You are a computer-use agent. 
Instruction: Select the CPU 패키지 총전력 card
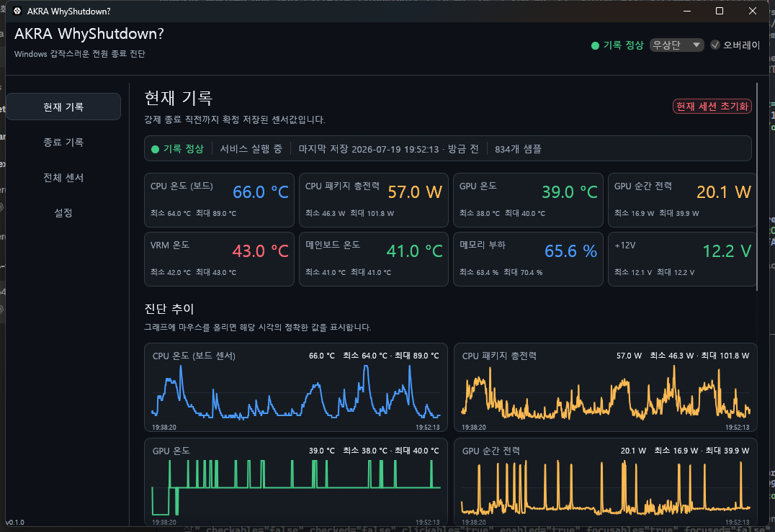point(374,200)
